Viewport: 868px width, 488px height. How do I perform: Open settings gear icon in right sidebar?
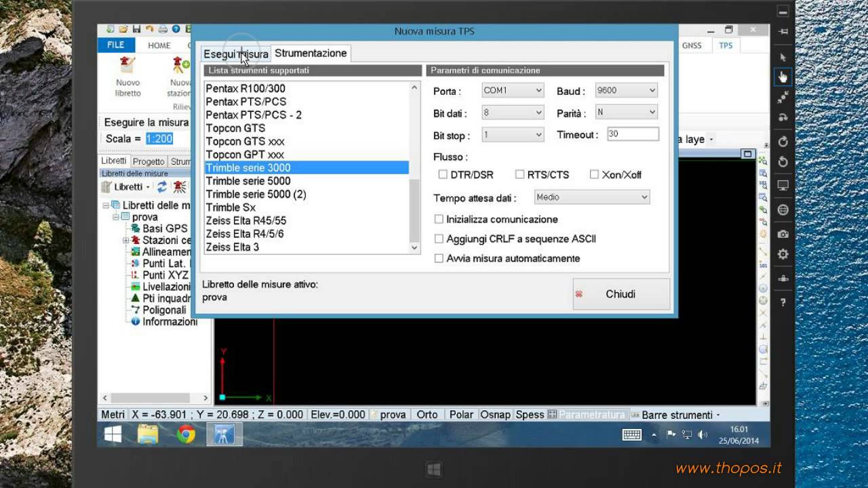[783, 254]
